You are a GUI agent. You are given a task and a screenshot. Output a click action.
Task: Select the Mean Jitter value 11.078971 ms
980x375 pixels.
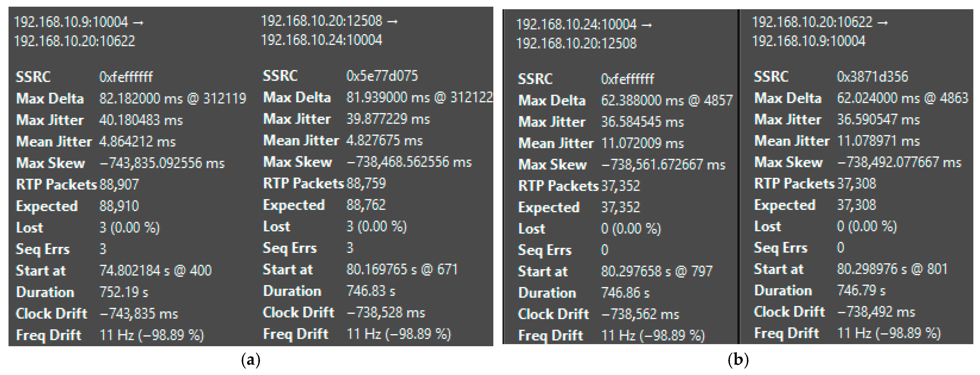coord(878,141)
